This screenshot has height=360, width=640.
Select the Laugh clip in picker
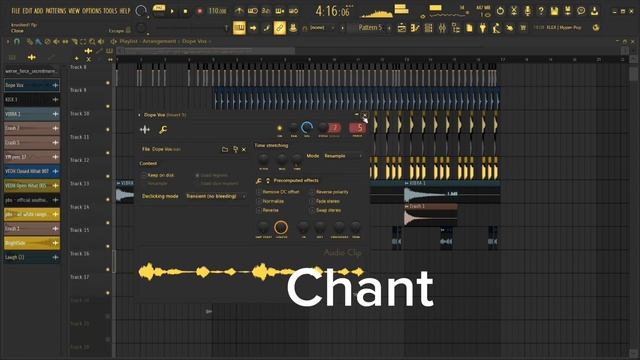(31, 257)
